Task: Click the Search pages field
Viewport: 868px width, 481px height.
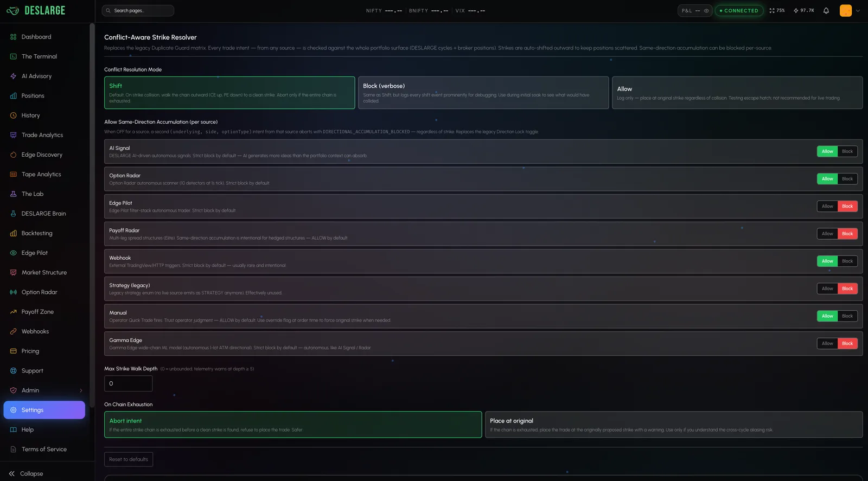Action: click(x=138, y=10)
